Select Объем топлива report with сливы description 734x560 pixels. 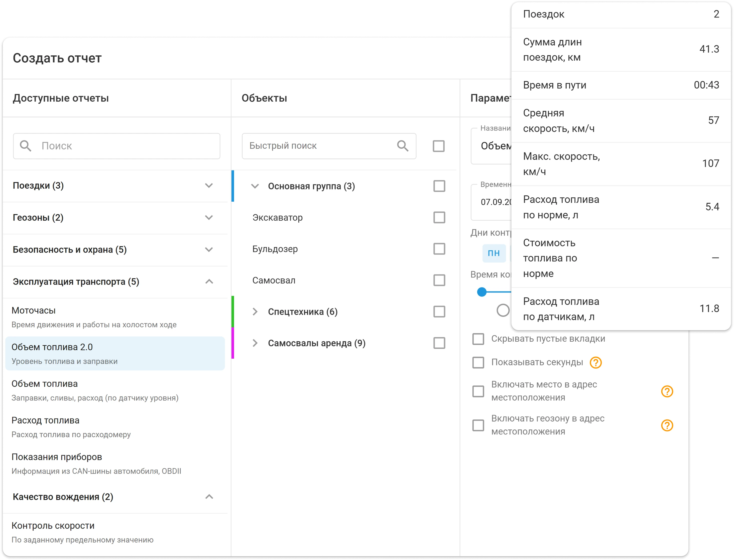[115, 390]
